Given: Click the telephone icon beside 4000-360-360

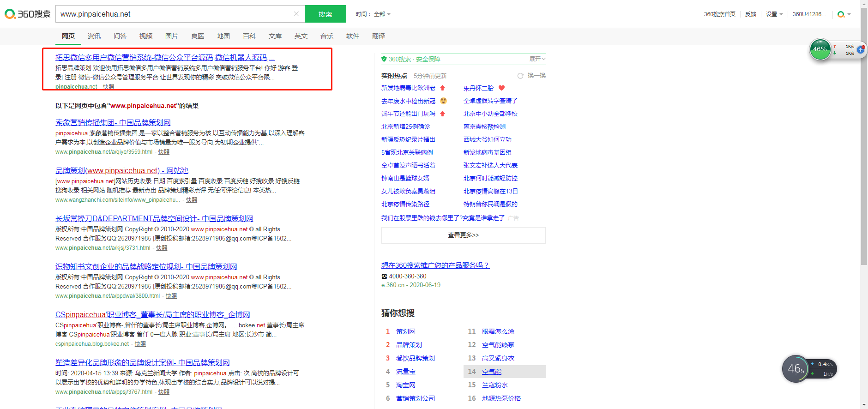Looking at the screenshot, I should pyautogui.click(x=384, y=277).
